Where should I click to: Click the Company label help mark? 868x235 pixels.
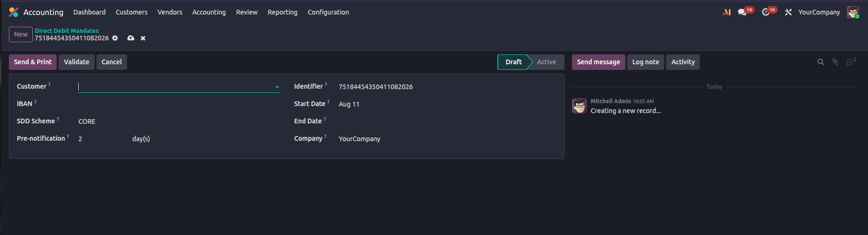(325, 136)
